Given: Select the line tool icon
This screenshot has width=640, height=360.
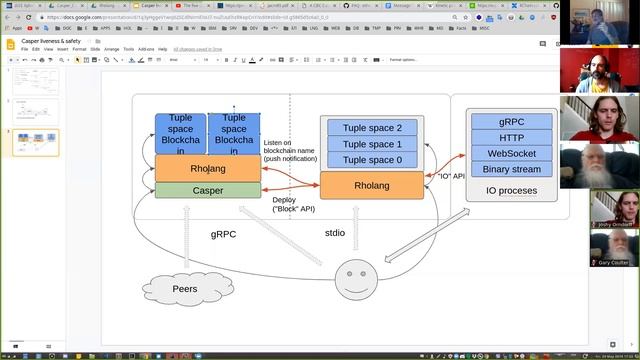Looking at the screenshot, I should tap(116, 60).
